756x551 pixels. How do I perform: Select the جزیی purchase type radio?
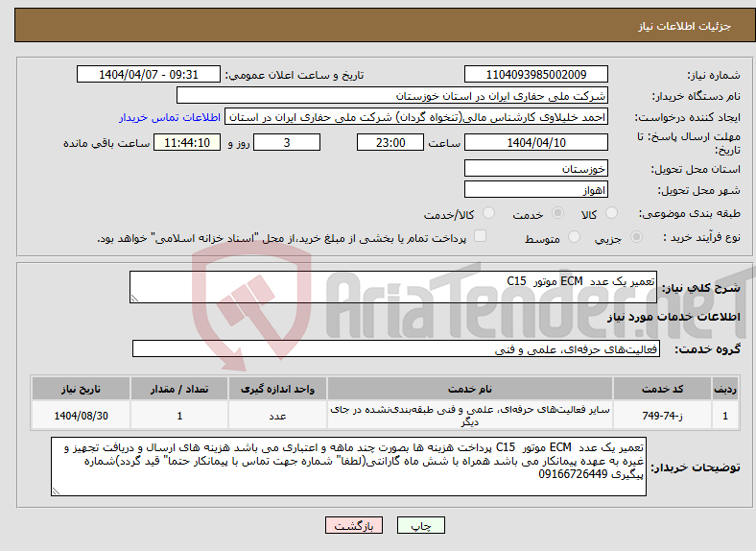pos(636,237)
